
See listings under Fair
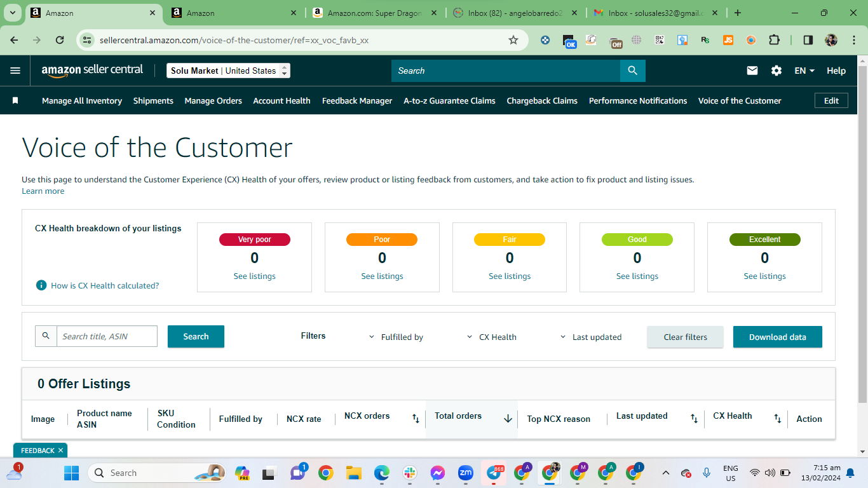(510, 276)
